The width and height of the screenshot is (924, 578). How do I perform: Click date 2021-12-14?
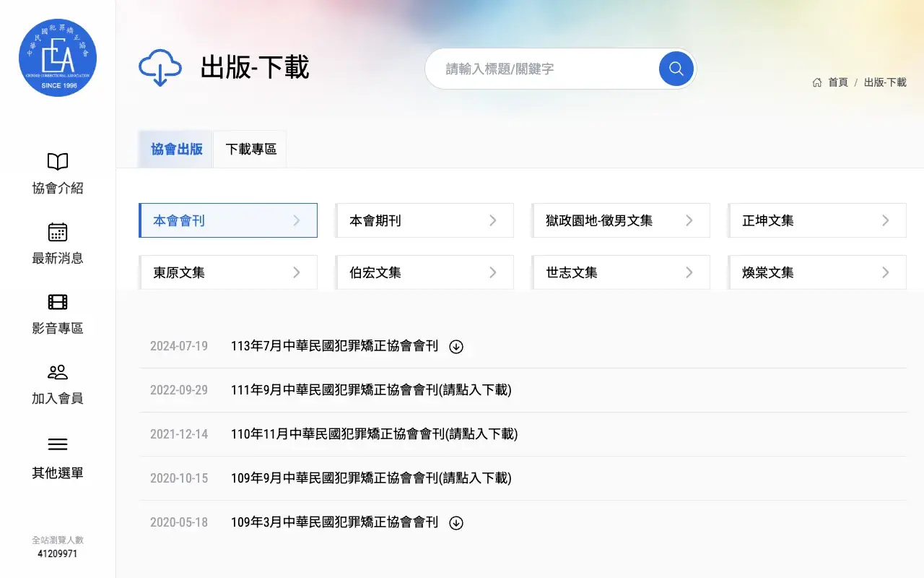point(179,434)
